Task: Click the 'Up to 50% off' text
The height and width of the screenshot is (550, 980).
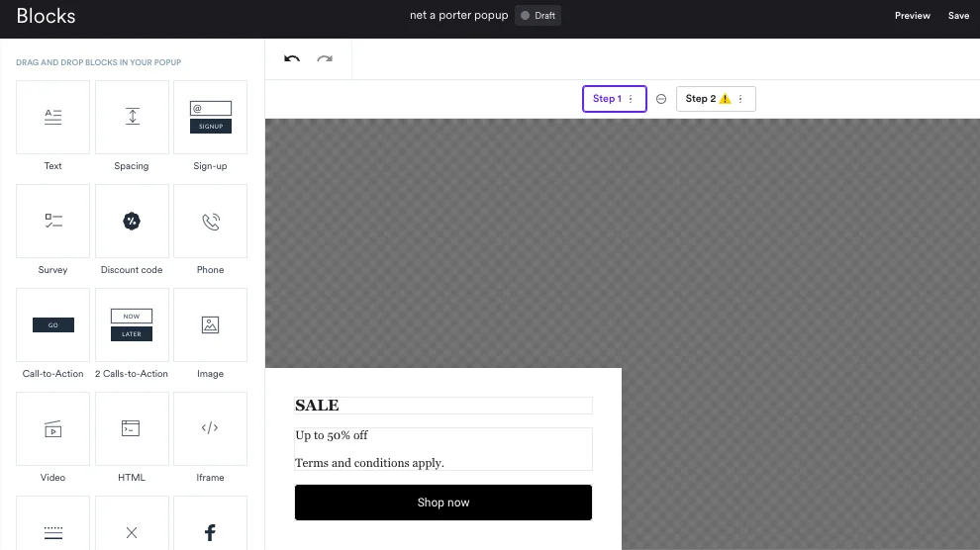Action: click(332, 435)
